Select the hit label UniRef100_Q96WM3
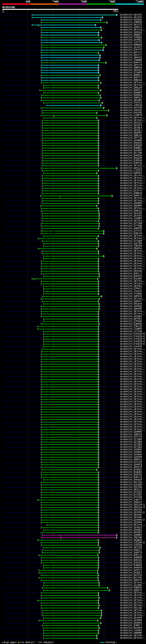146x644 pixels. pos(131,535)
